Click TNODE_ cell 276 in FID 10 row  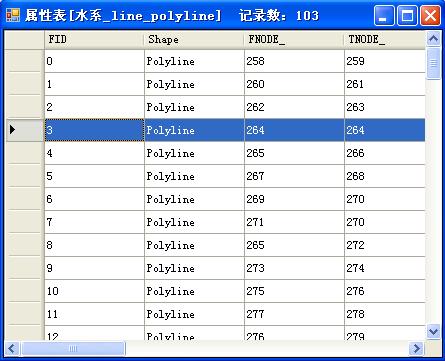click(x=385, y=291)
